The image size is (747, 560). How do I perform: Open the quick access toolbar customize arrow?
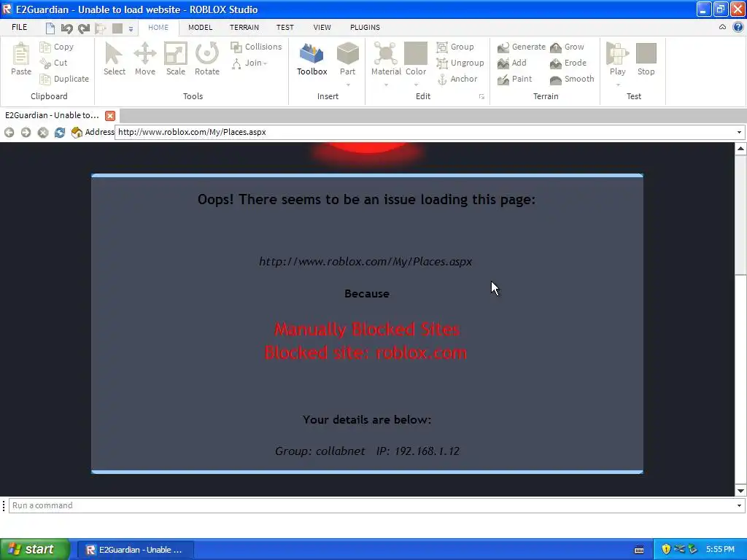pyautogui.click(x=131, y=29)
